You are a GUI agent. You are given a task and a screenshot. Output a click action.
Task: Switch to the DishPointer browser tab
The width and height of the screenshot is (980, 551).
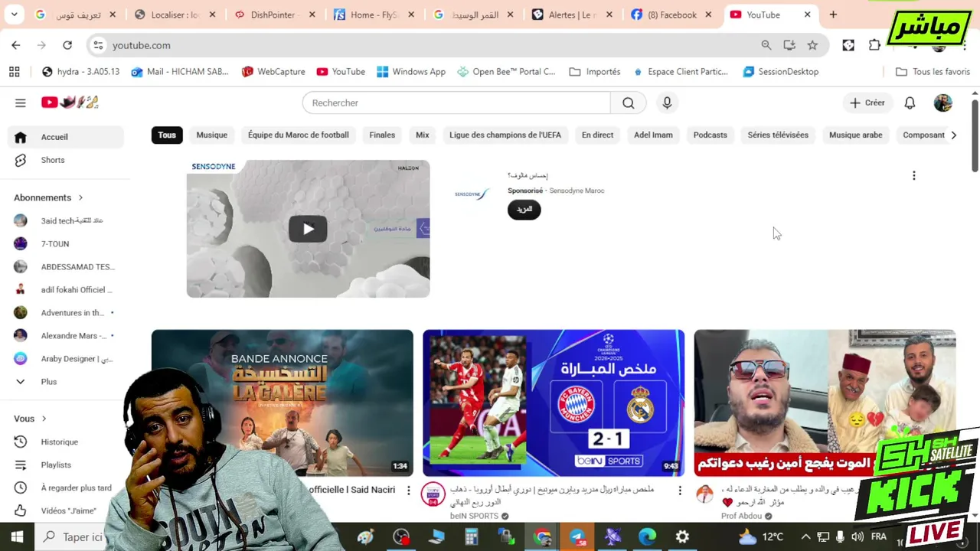(276, 15)
